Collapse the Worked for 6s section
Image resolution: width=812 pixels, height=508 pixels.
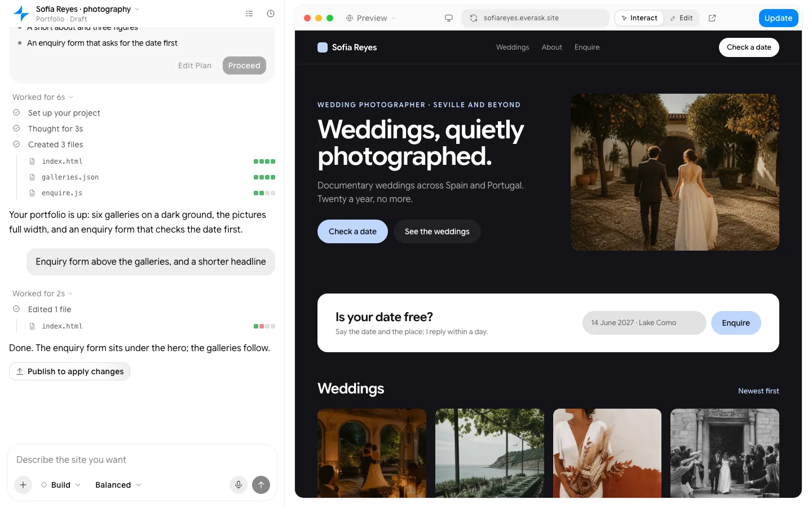pos(43,97)
